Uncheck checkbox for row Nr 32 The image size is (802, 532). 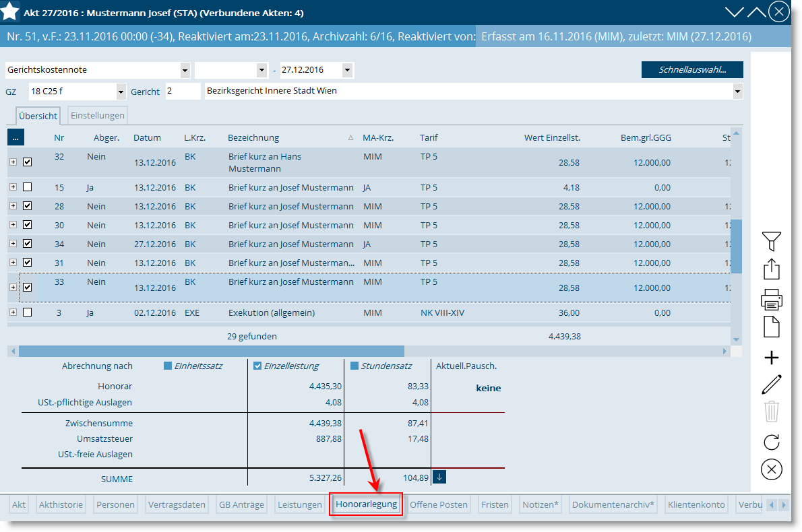tap(28, 162)
